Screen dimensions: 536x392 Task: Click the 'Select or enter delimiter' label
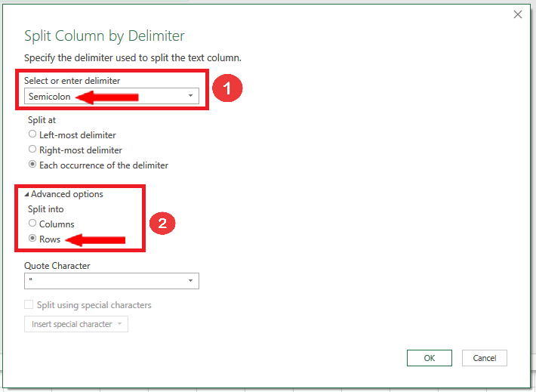72,80
